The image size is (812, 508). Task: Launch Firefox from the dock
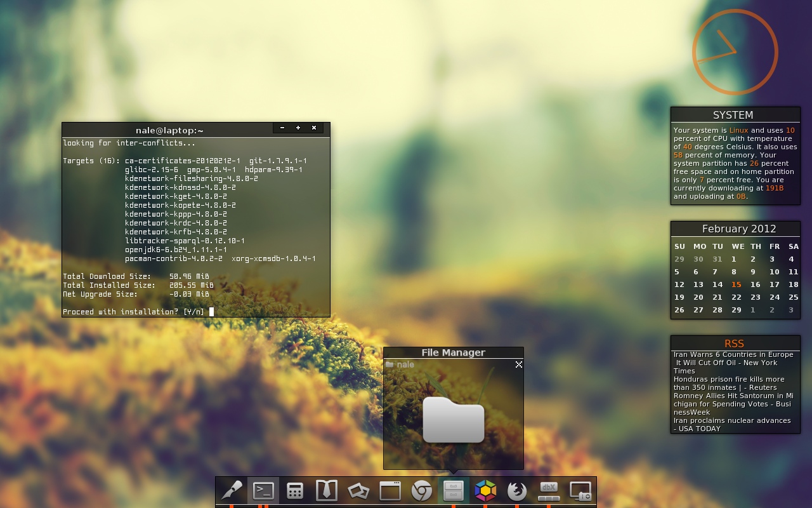pos(517,490)
